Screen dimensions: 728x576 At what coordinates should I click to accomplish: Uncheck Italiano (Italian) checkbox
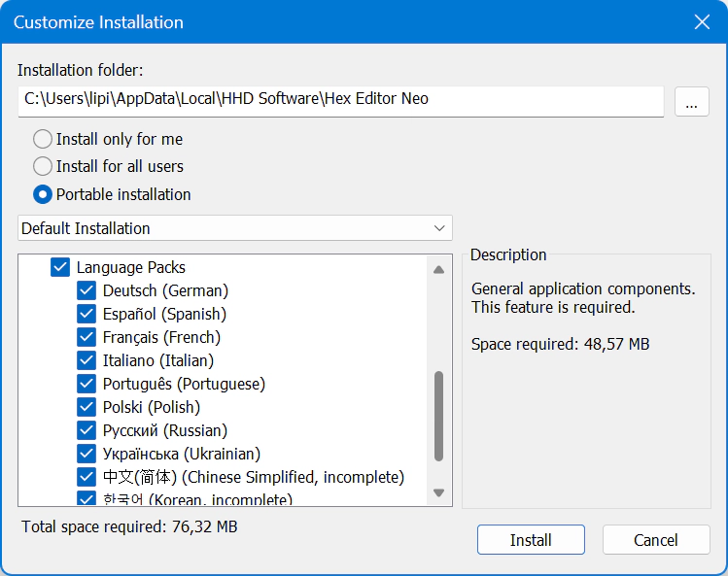[87, 360]
